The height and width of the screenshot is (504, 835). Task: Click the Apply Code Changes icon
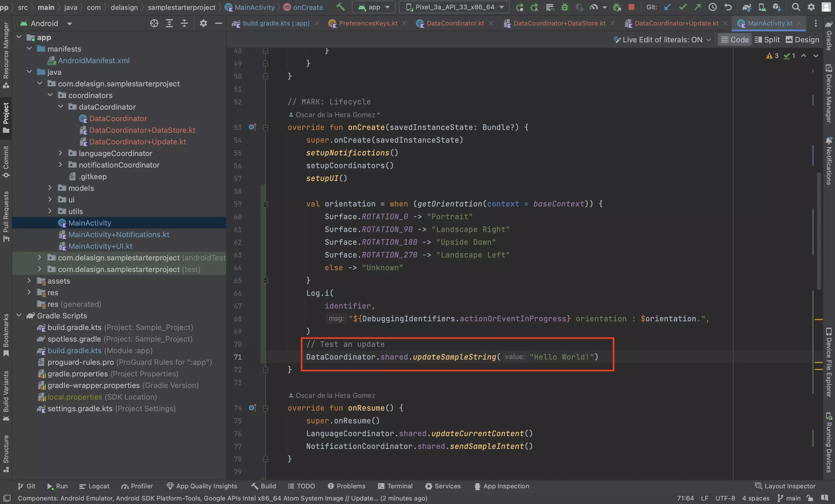[550, 7]
